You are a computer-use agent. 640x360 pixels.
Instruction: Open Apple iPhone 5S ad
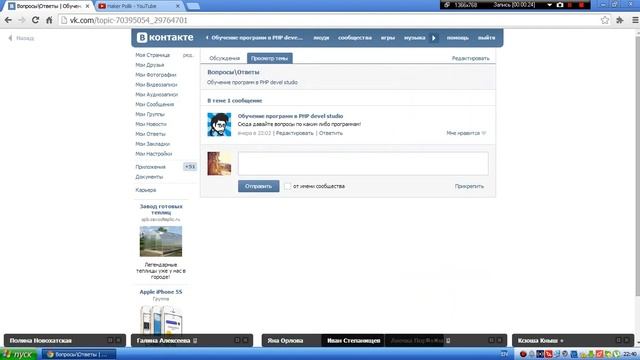161,292
